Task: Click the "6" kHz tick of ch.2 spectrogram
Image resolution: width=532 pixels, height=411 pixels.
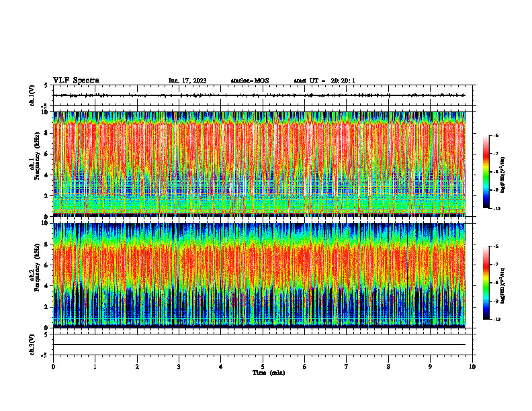Action: click(x=47, y=265)
